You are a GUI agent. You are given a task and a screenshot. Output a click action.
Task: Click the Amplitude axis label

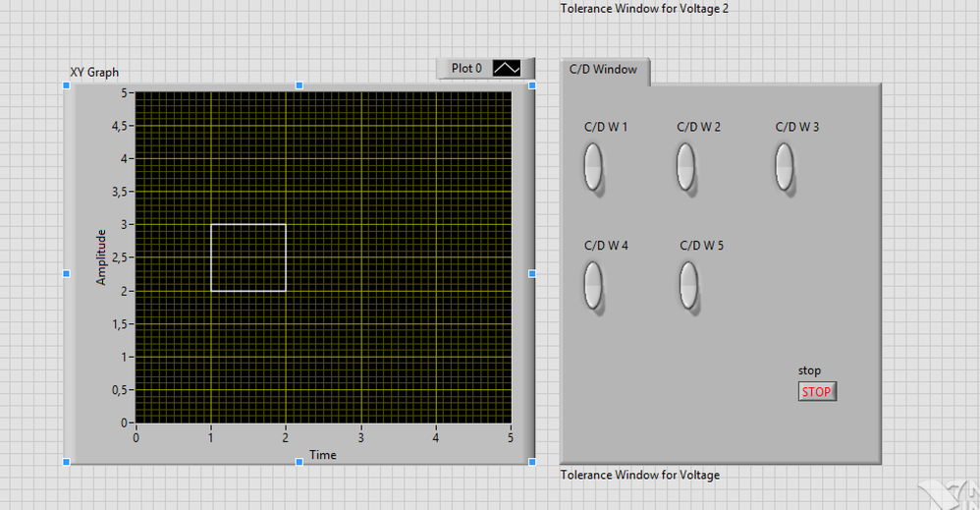pyautogui.click(x=101, y=257)
